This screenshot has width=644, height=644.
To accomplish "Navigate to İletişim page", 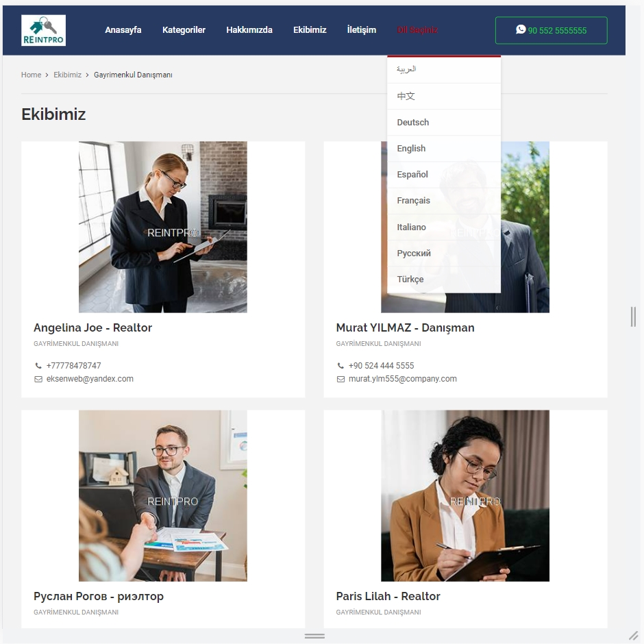I will click(362, 30).
